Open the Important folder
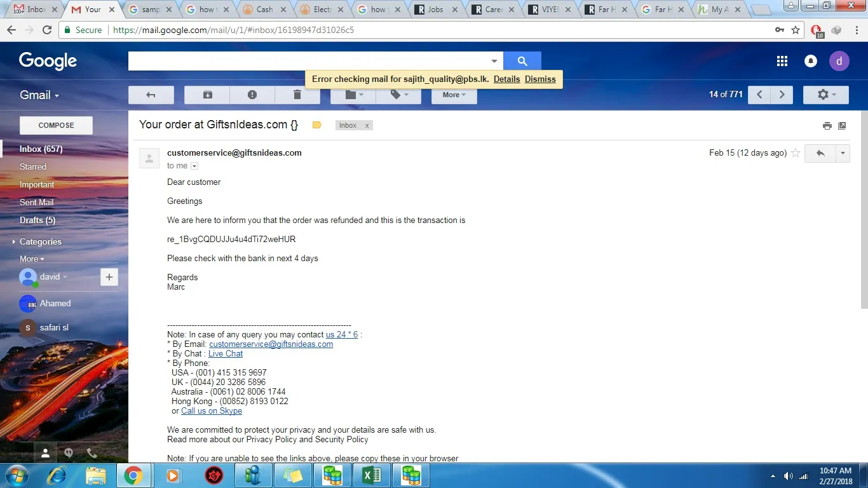Image resolution: width=868 pixels, height=488 pixels. (37, 184)
